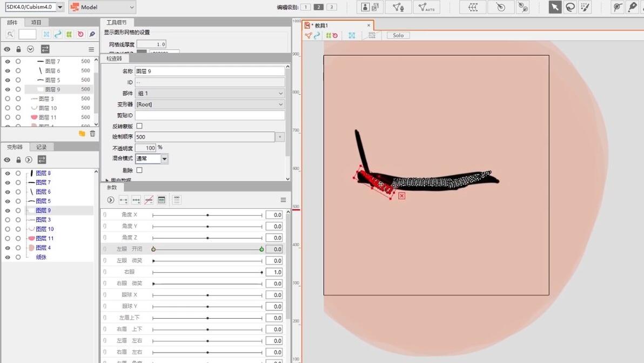Select the lasso selection tool
This screenshot has width=644, height=363.
570,7
